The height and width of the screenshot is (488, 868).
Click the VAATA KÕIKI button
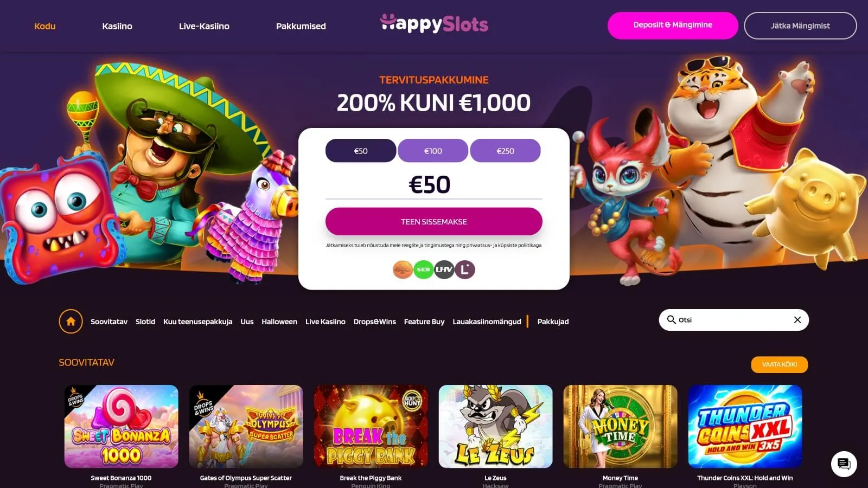779,364
